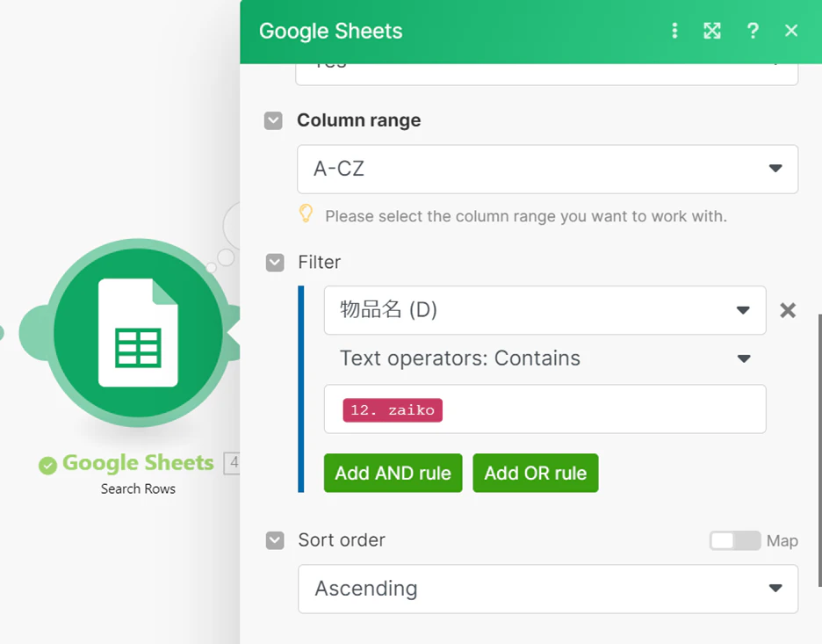822x644 pixels.
Task: Open the Ascending sort order dropdown
Action: [x=548, y=589]
